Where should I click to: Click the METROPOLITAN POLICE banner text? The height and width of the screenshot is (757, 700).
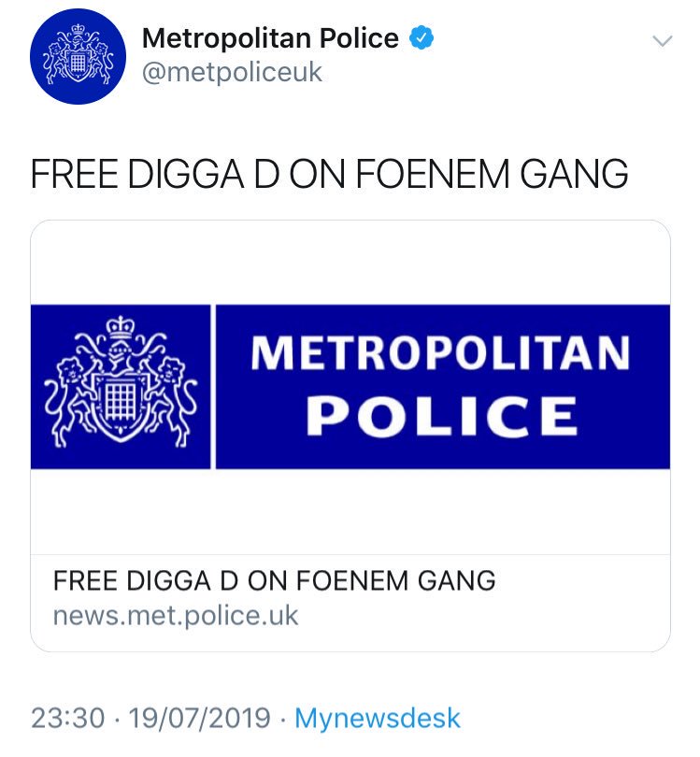tap(440, 386)
